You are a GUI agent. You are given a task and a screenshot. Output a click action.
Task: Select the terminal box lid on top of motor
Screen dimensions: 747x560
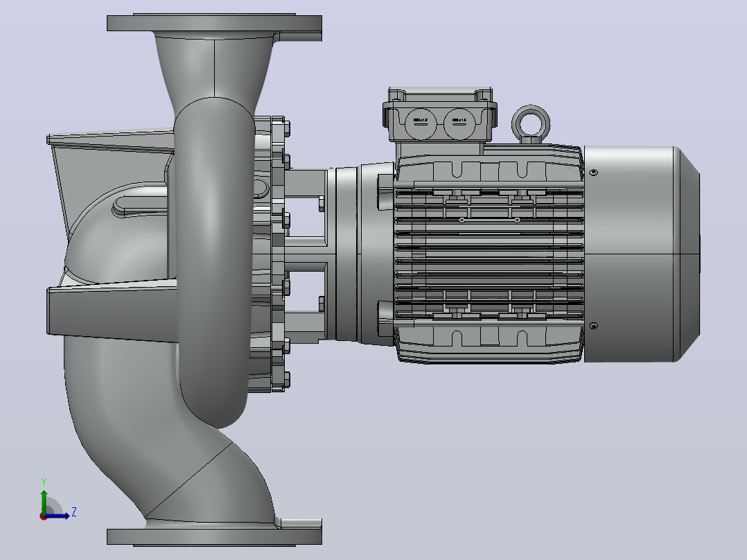440,94
